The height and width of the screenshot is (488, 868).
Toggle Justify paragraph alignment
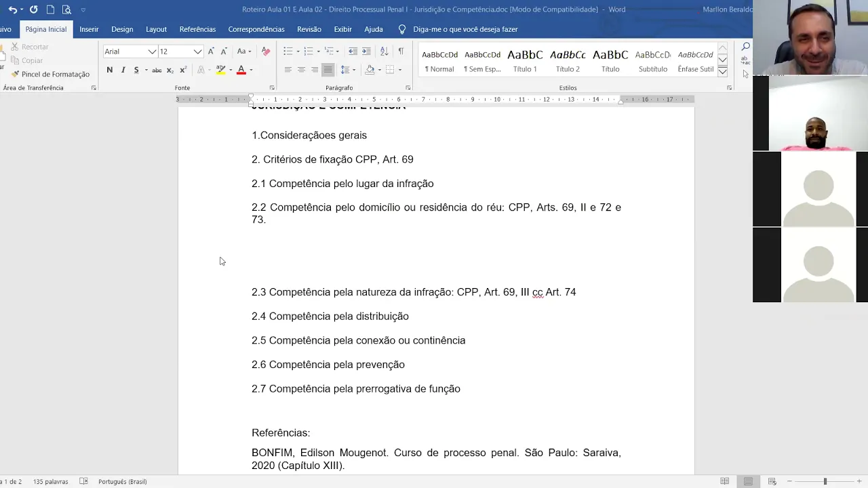328,70
